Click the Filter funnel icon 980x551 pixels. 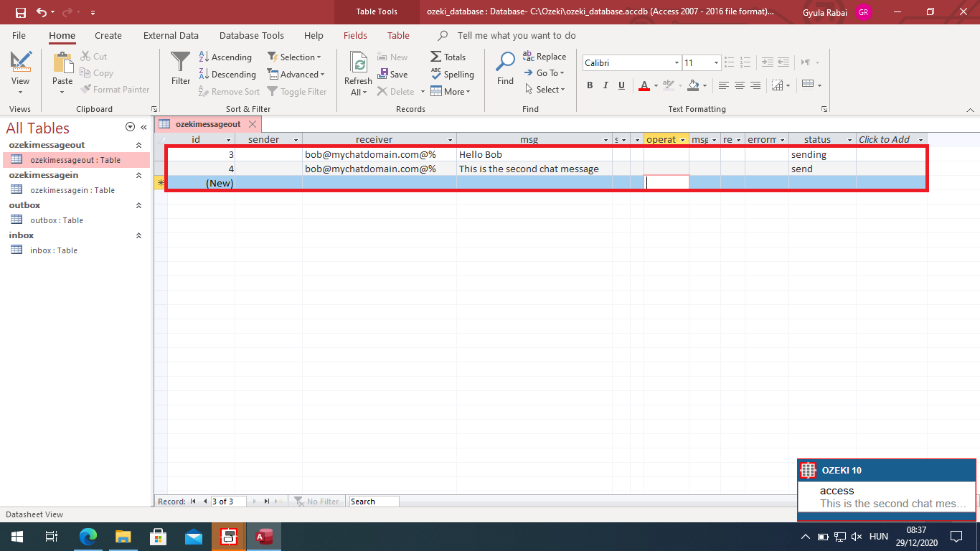click(x=181, y=62)
